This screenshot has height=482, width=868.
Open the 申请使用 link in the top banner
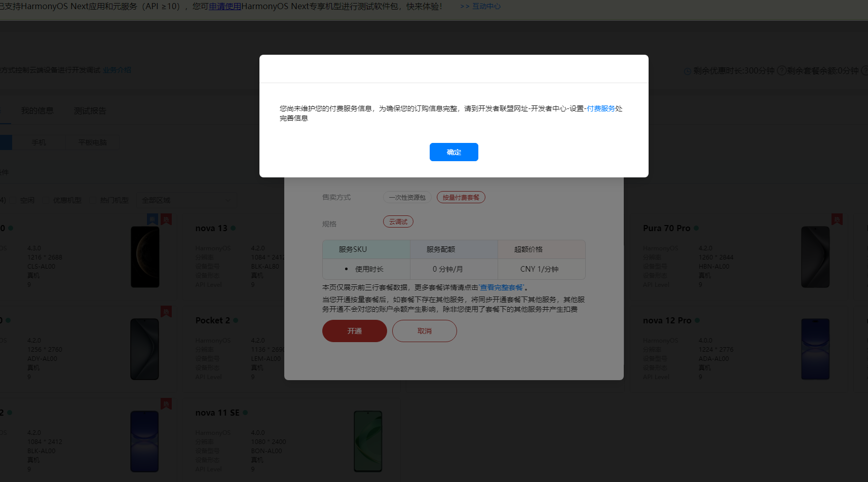pos(225,6)
